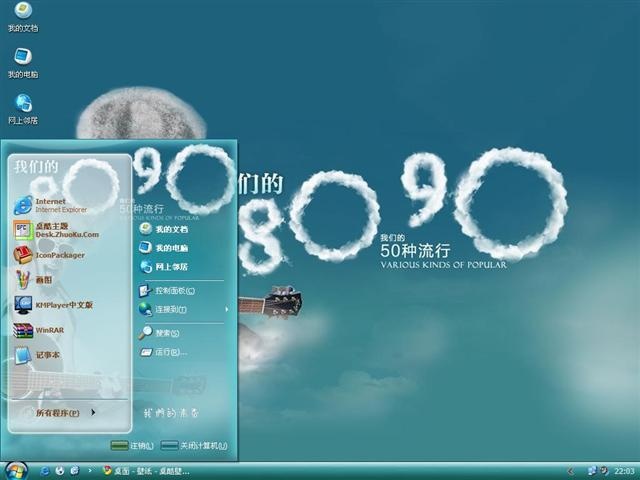The height and width of the screenshot is (480, 640).
Task: Open 搜索 from the start menu
Action: pos(159,333)
